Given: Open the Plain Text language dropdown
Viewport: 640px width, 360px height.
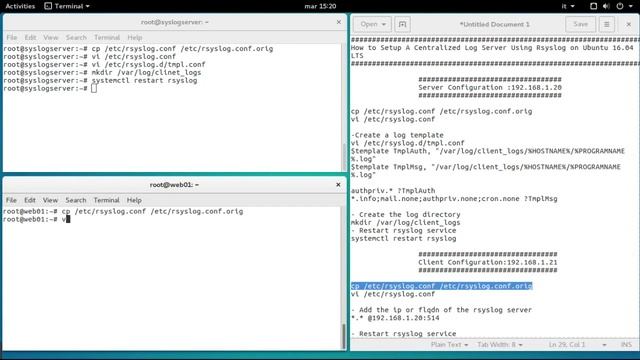Looking at the screenshot, I should tap(449, 345).
